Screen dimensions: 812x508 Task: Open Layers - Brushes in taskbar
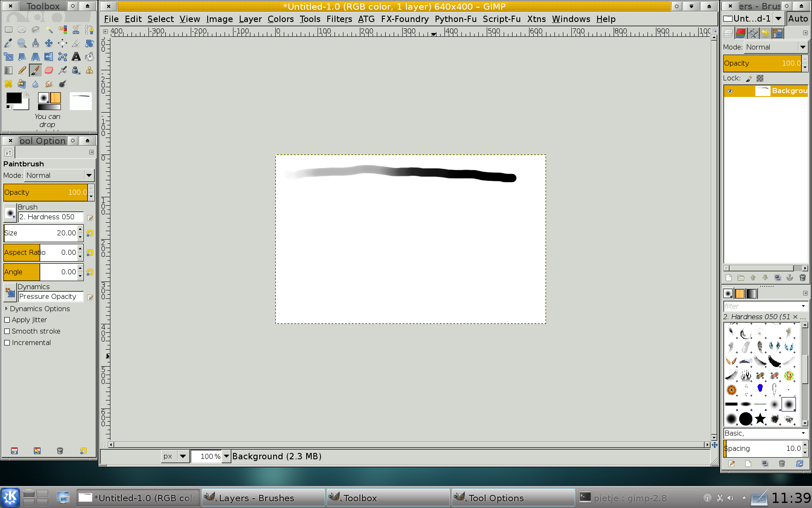[263, 498]
